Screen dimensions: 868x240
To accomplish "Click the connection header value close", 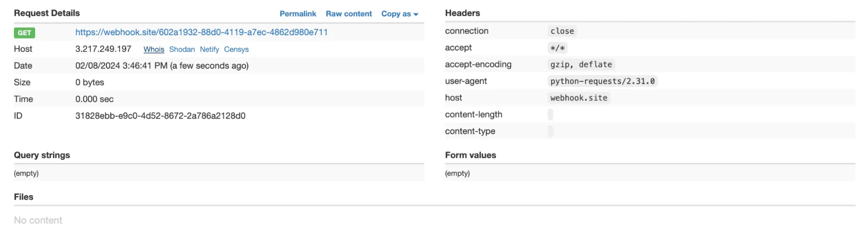I will point(562,31).
